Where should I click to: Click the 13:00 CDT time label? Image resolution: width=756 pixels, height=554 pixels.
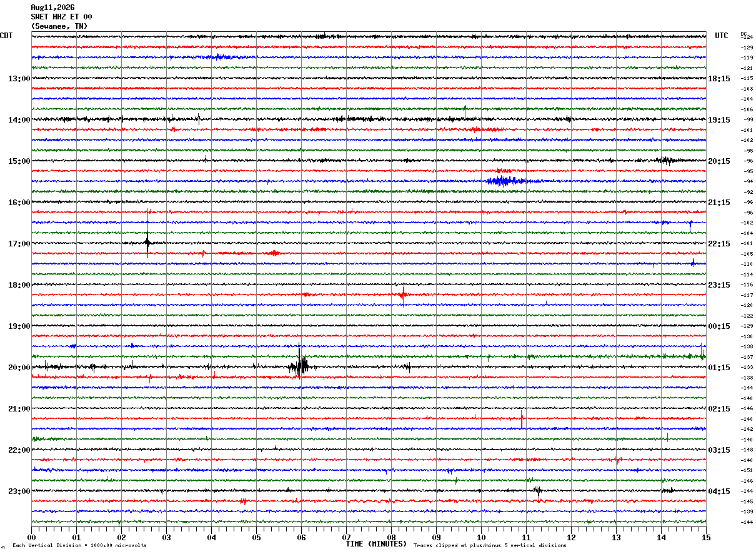[x=19, y=79]
